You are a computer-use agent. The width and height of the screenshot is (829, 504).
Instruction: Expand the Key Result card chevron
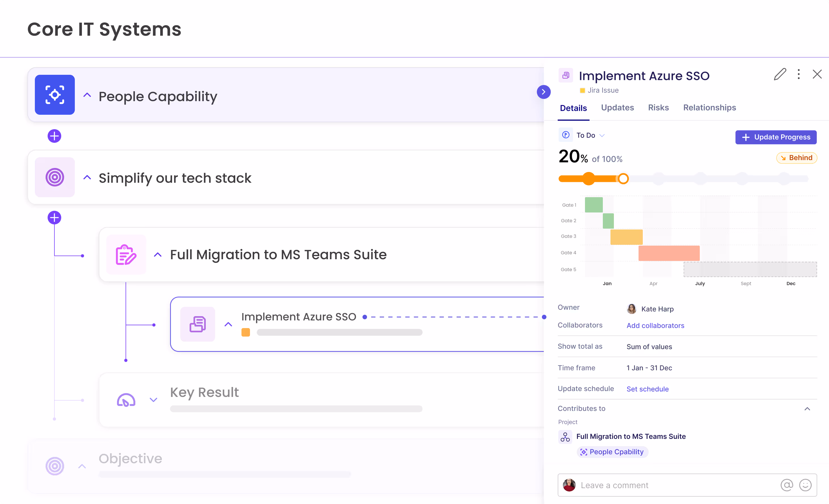(154, 400)
